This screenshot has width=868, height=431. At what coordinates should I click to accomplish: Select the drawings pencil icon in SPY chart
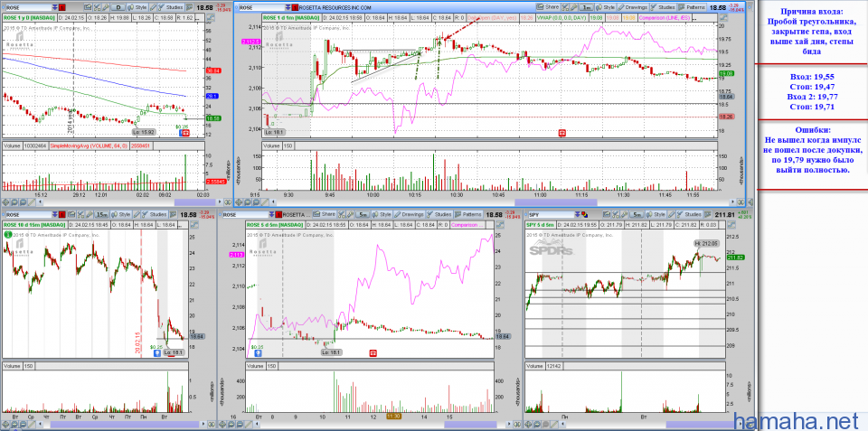672,214
